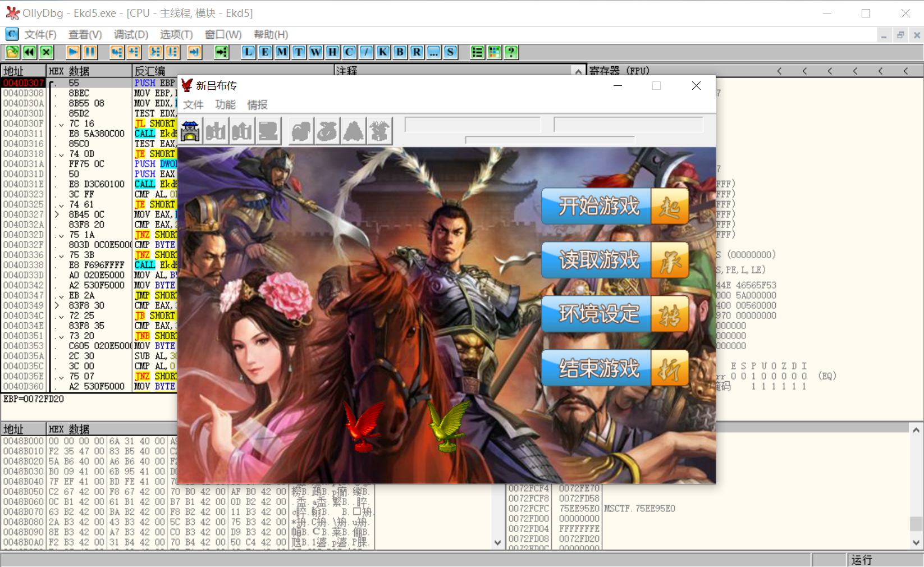Open OllyDbg 帮助(H) menu
Screen dimensions: 924x567
point(271,35)
